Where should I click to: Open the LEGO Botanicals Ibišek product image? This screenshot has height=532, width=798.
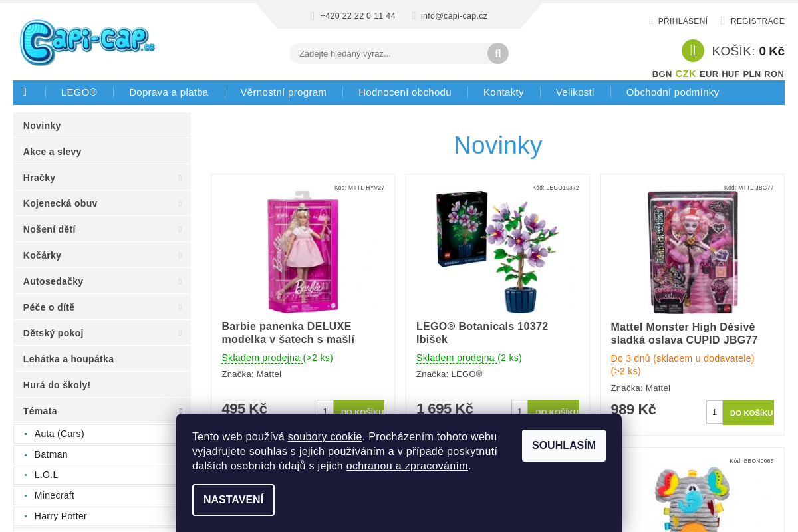497,252
